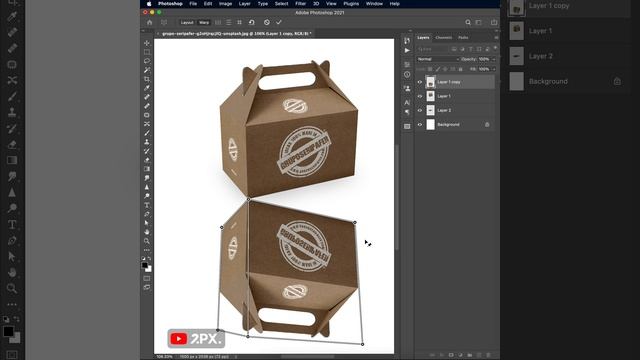
Task: Select the small Eyedropper tool below Crop
Action: [x=147, y=88]
